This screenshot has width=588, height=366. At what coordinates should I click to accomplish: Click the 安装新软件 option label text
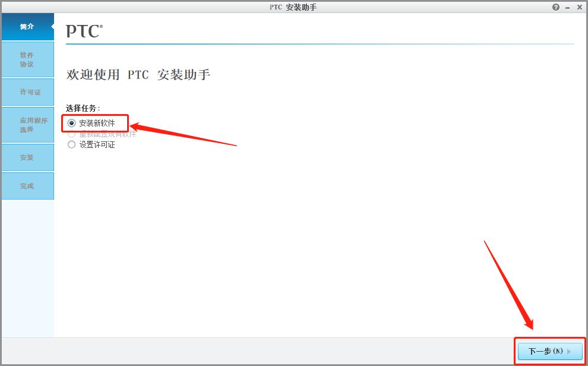97,123
